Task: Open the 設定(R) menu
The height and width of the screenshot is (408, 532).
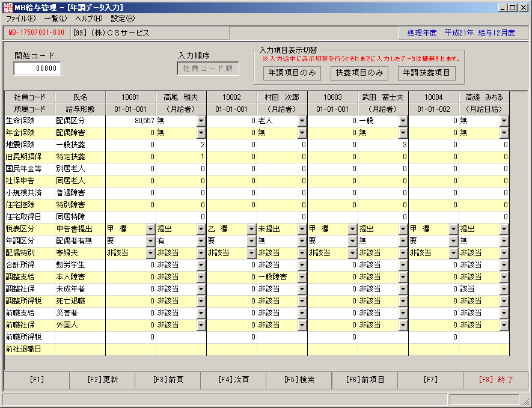Action: [123, 19]
